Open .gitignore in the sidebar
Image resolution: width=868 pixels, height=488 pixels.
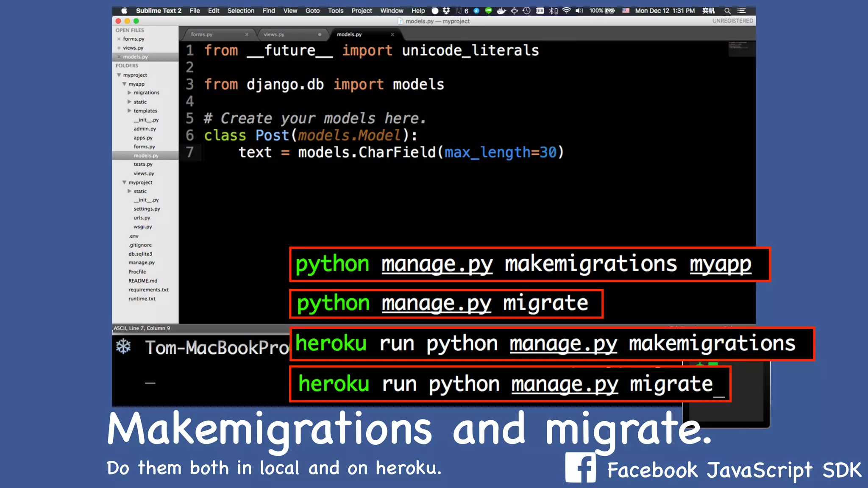coord(140,245)
